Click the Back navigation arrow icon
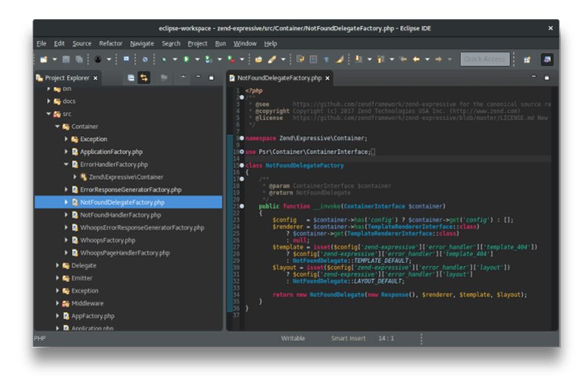 click(x=415, y=59)
